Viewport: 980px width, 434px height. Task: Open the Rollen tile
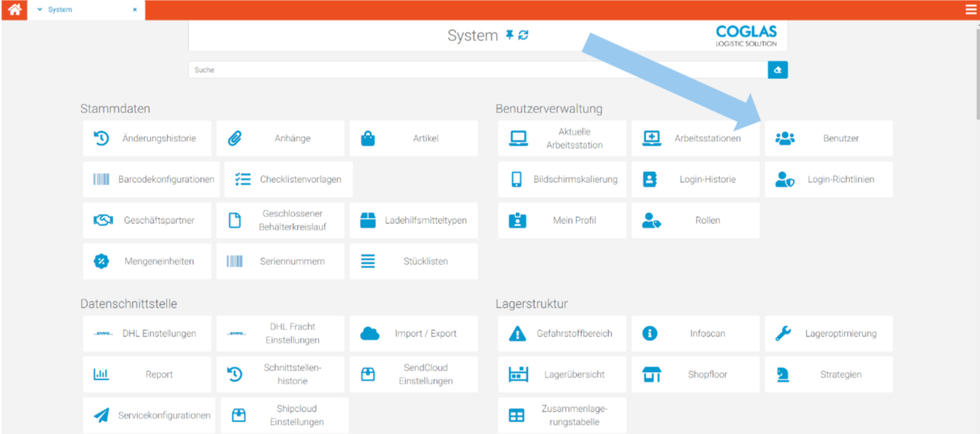tap(695, 221)
